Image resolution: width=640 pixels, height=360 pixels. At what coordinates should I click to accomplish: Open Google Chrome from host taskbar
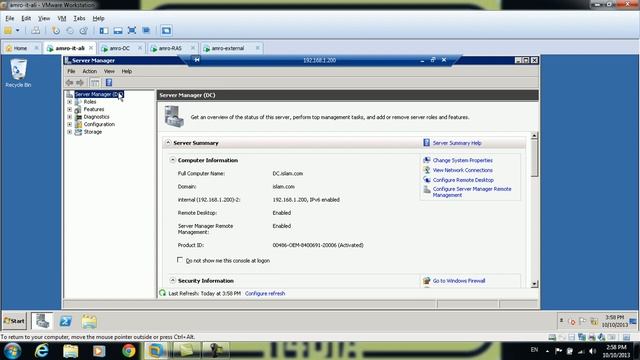pyautogui.click(x=129, y=351)
